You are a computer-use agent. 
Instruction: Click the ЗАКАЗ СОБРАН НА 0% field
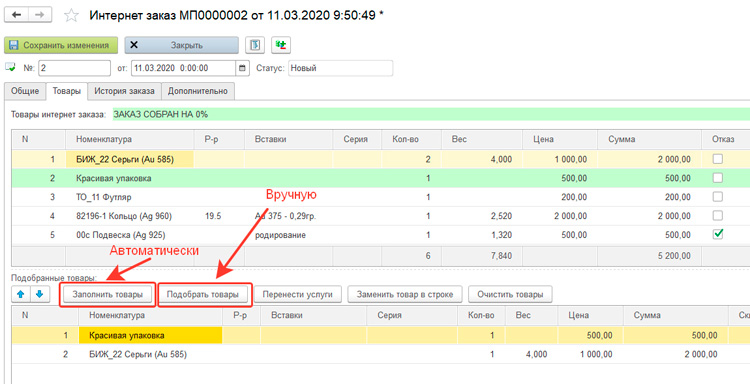tap(430, 115)
